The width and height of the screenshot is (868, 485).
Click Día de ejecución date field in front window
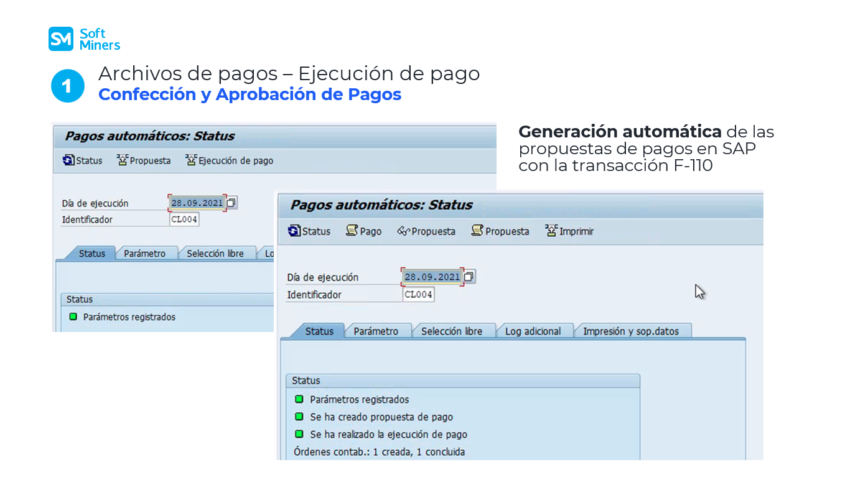(432, 277)
